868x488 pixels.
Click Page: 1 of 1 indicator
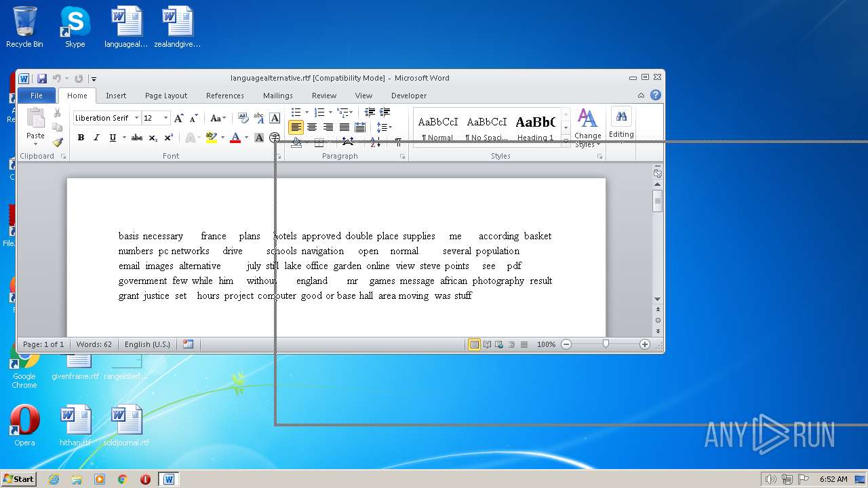(43, 344)
